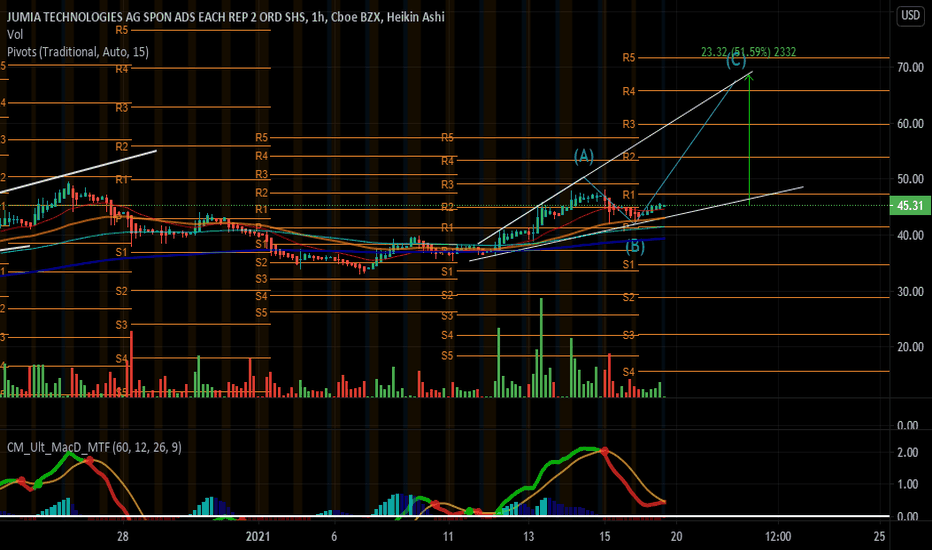Click the 23.32 (51.59%) 2332 measurement label
932x550 pixels.
748,52
